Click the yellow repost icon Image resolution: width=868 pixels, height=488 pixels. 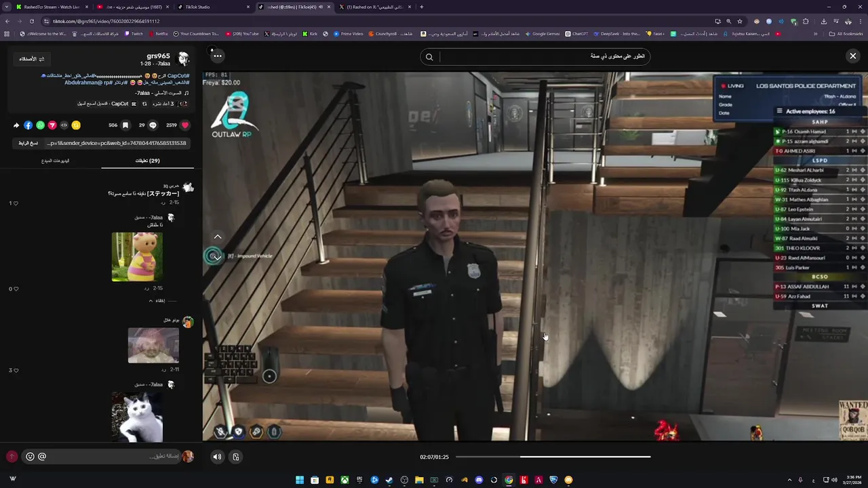pyautogui.click(x=76, y=125)
